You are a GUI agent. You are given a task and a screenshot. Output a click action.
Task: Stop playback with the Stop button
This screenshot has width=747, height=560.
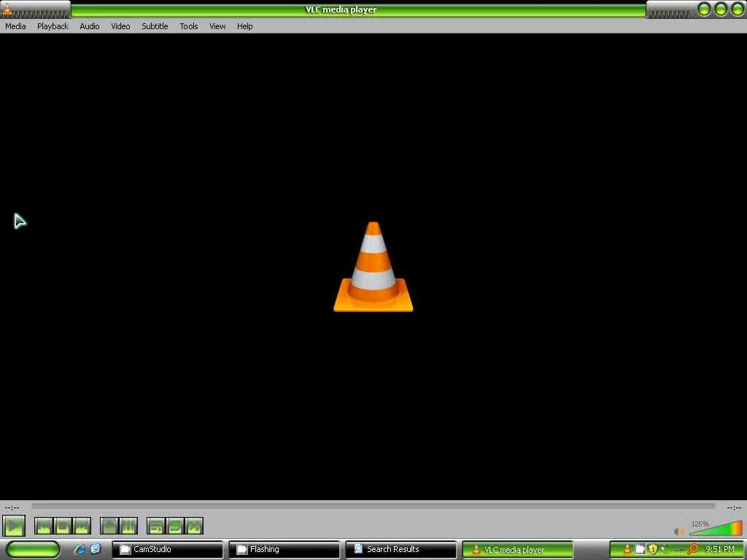63,526
